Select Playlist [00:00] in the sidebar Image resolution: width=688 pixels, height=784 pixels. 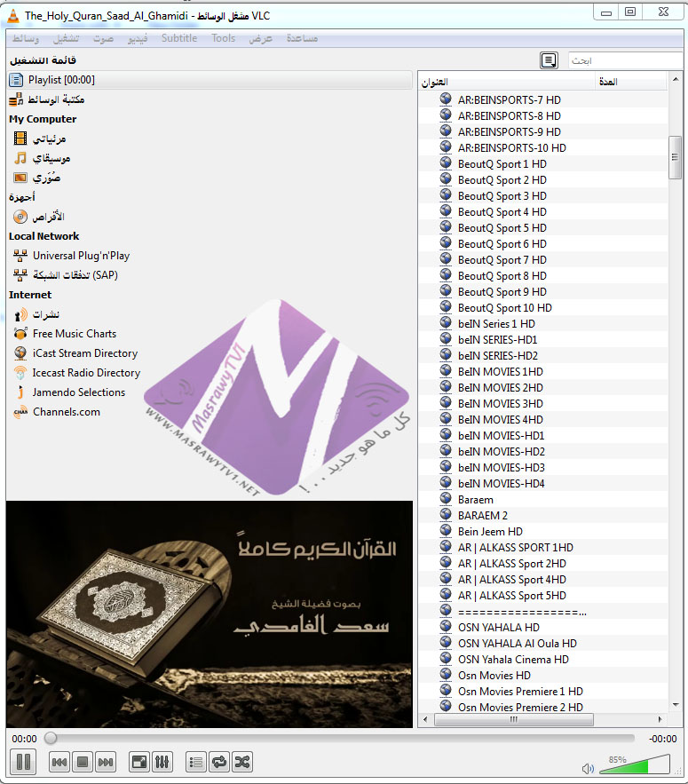210,80
